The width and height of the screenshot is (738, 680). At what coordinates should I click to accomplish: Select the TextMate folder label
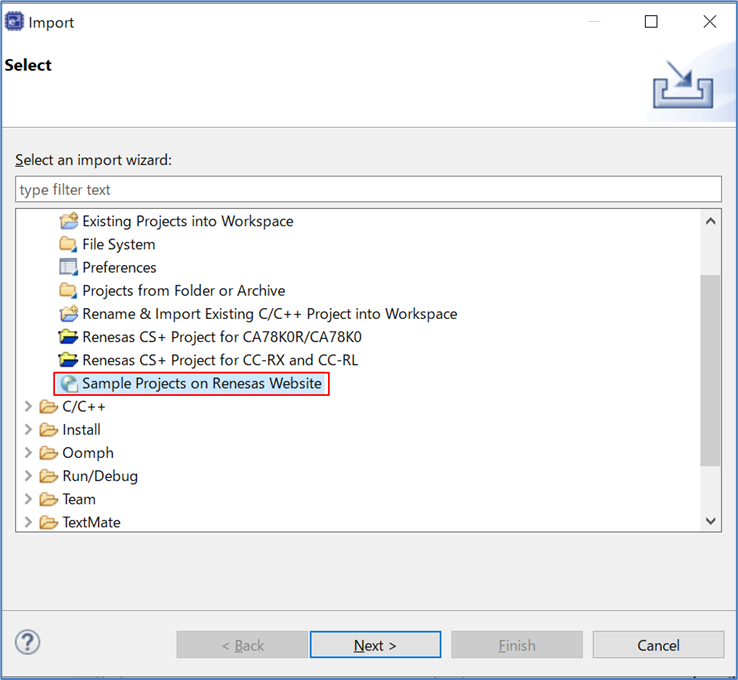[91, 522]
